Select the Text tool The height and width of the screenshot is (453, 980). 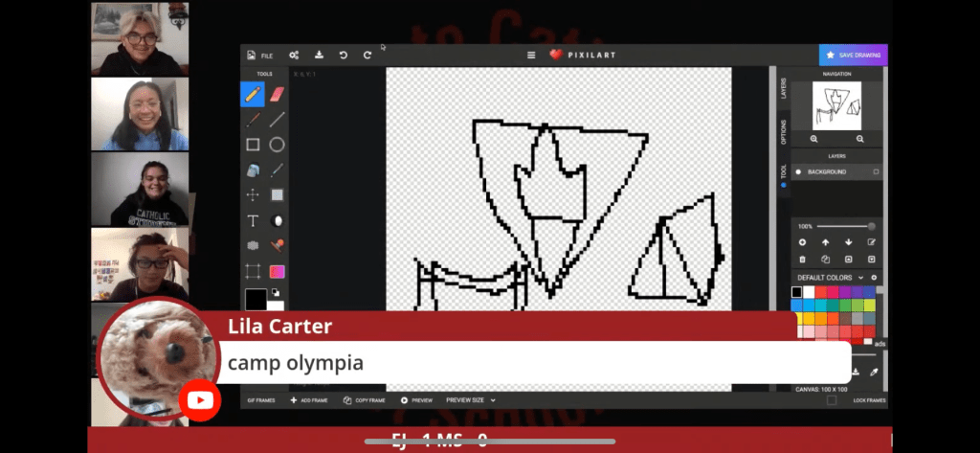click(x=253, y=220)
